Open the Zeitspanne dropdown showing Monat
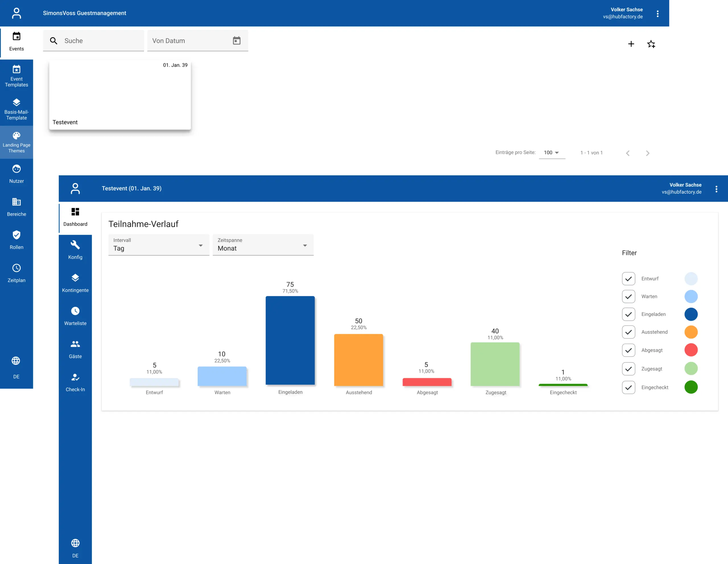 [263, 245]
